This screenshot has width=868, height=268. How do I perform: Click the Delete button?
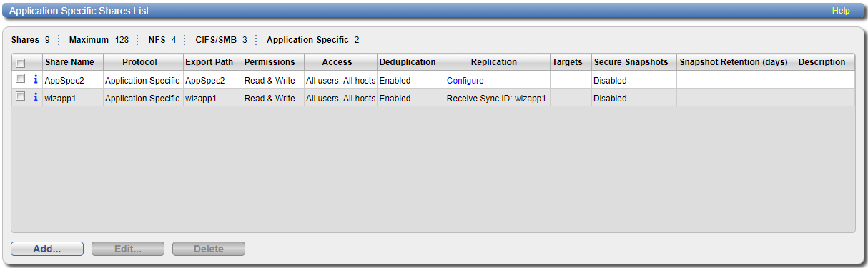coord(209,249)
